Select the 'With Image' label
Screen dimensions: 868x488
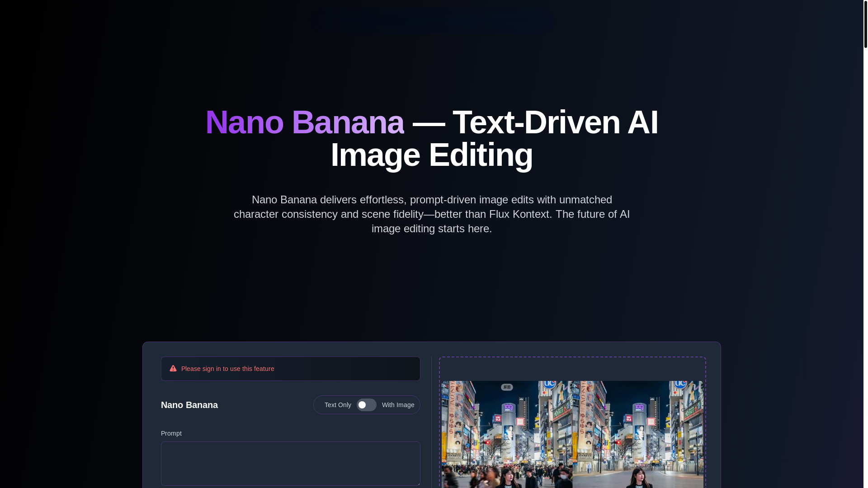[x=398, y=405]
